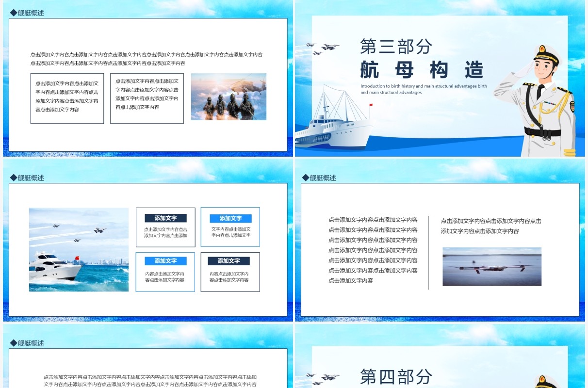Click upper dark navy '添加文字' label
588x388 pixels.
pos(165,218)
